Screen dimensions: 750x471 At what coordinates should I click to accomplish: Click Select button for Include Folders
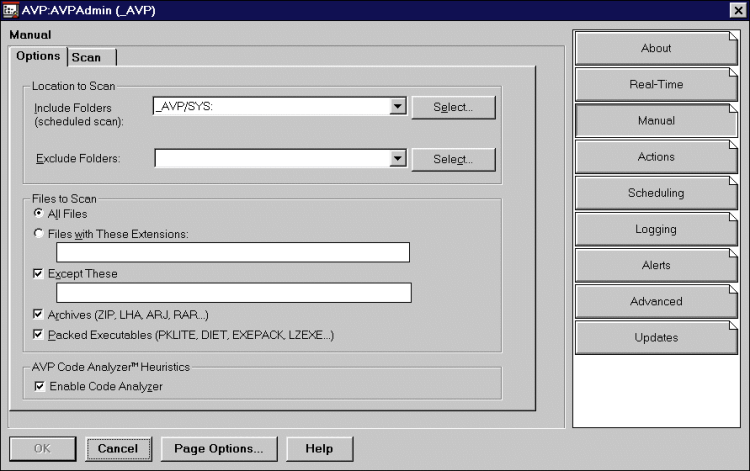453,107
